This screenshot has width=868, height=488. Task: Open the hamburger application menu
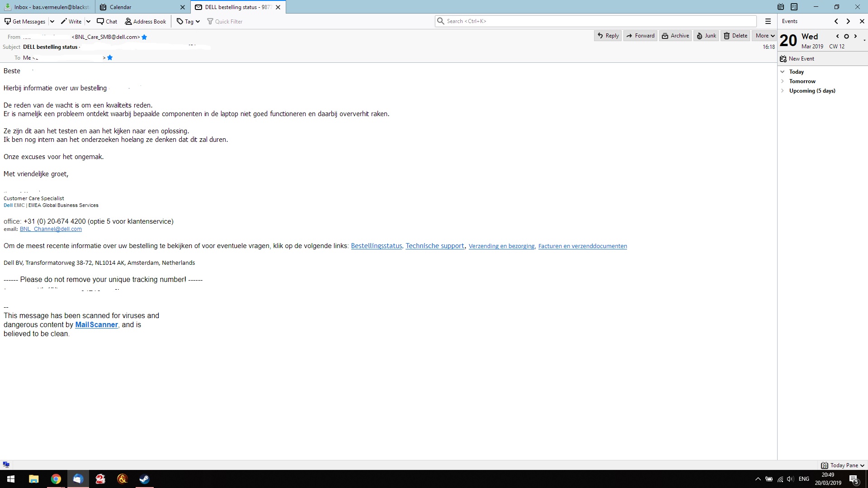tap(768, 21)
